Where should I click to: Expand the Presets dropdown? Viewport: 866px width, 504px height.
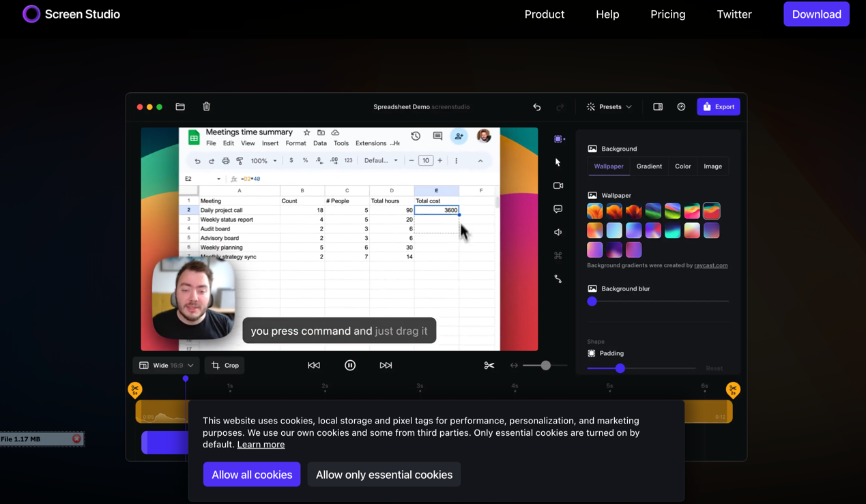click(609, 107)
